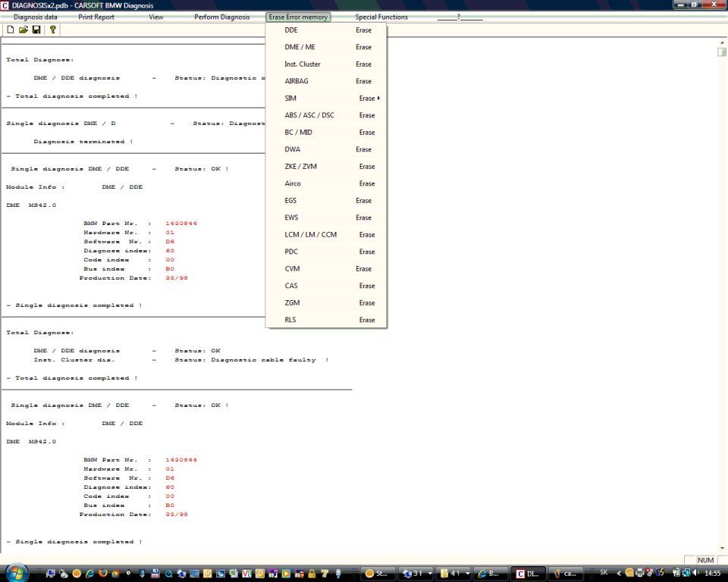Choose BC / MID Erase entry

326,133
